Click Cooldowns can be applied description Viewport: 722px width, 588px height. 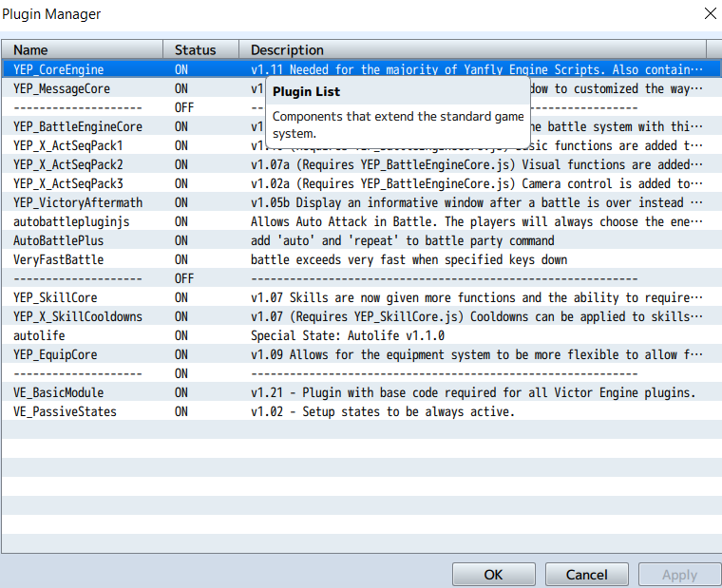(477, 316)
